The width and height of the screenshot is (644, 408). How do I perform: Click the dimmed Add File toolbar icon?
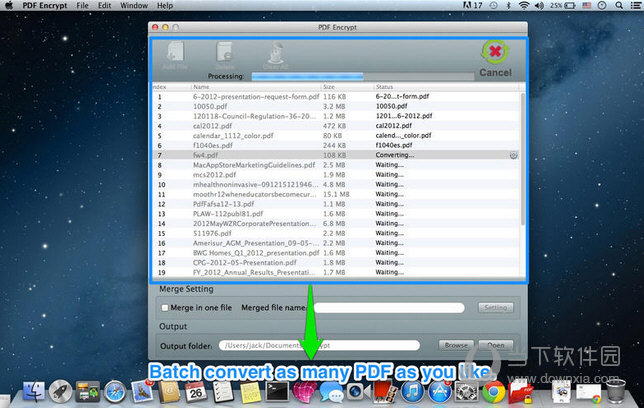175,55
